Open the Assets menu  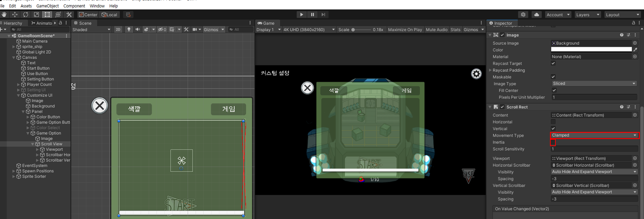point(26,6)
